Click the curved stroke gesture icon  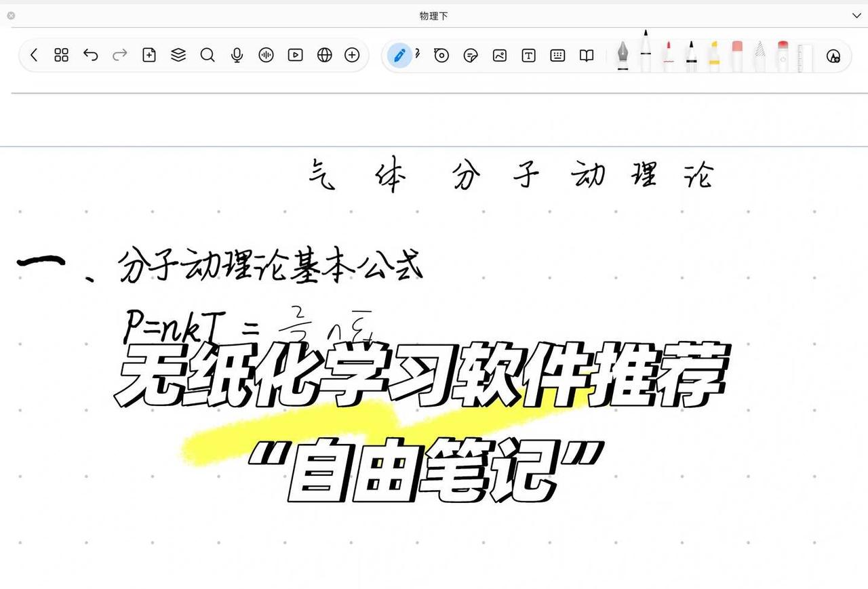(418, 54)
